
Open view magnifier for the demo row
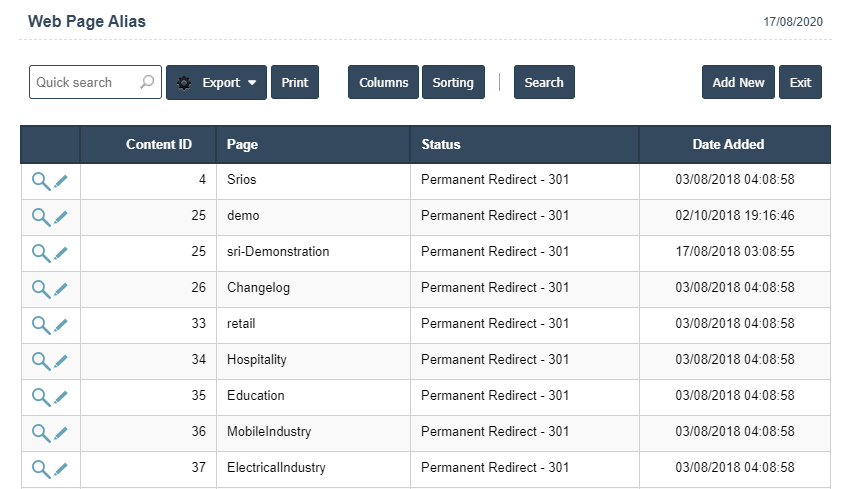pyautogui.click(x=40, y=217)
